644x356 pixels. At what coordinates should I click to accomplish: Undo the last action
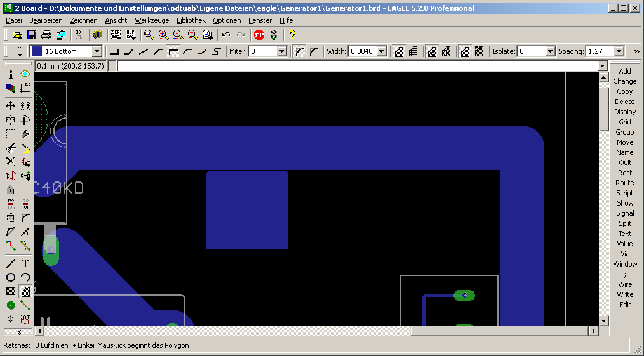point(226,35)
